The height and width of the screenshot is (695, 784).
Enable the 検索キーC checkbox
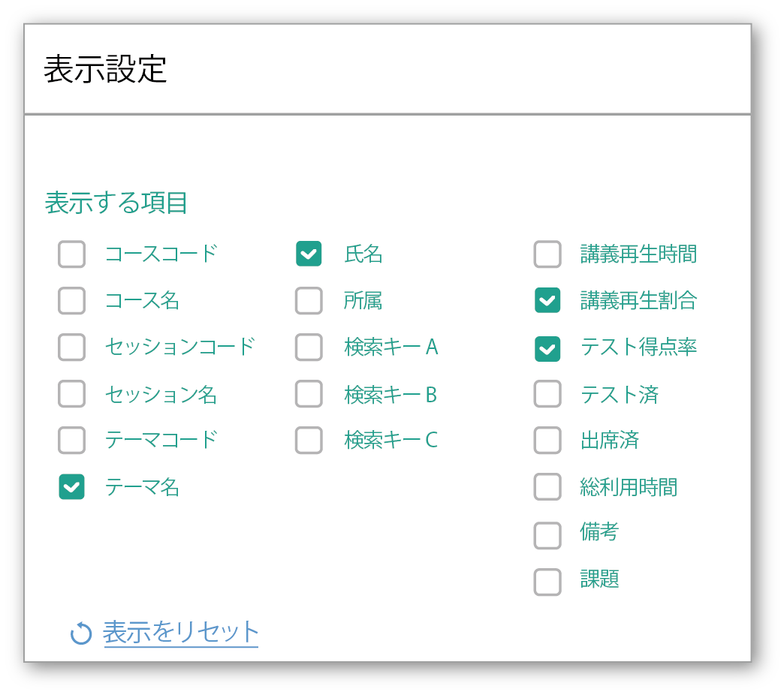pyautogui.click(x=309, y=441)
